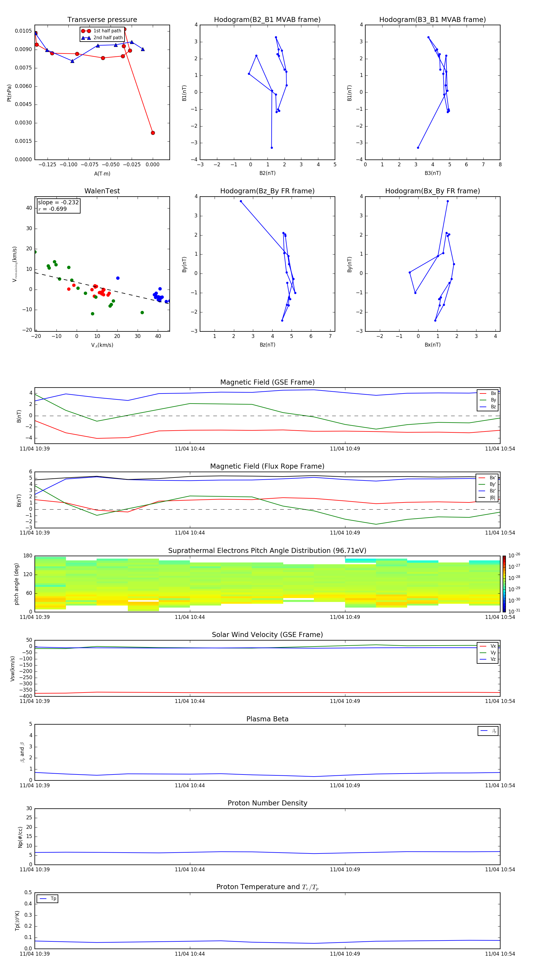Click the 'Hodogram(Bz_By FR frame)' title
535x980 pixels.
(x=267, y=191)
